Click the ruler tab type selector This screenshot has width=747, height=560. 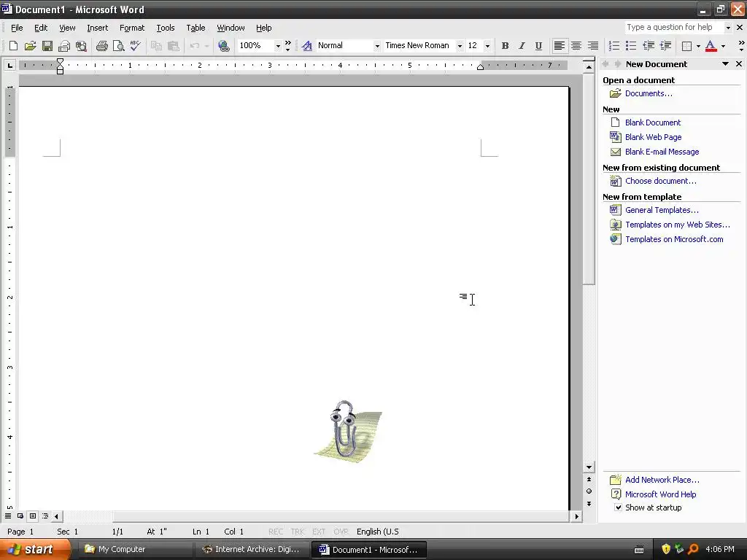point(9,65)
